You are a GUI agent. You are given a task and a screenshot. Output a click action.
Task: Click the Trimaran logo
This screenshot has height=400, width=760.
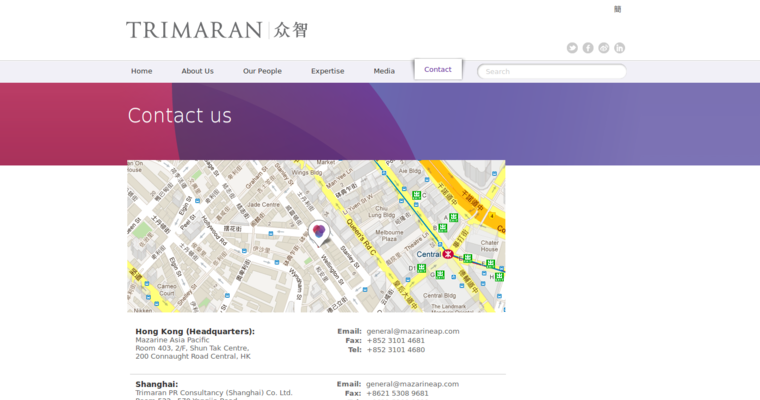217,30
